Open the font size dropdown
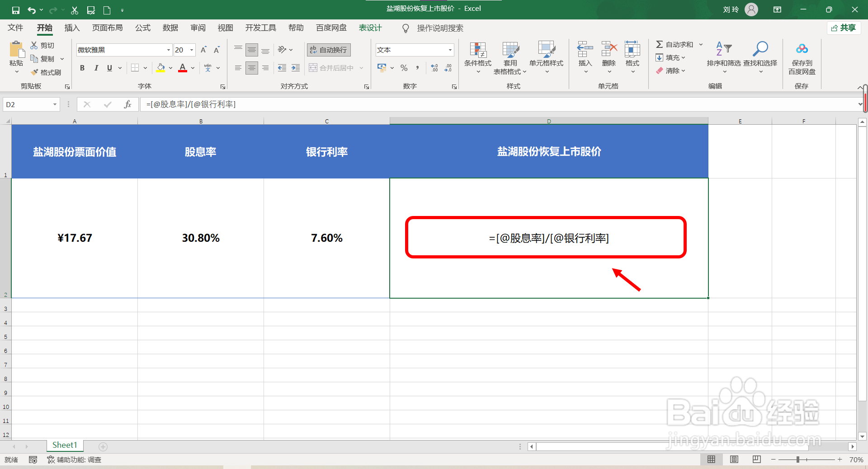868x469 pixels. pos(192,50)
